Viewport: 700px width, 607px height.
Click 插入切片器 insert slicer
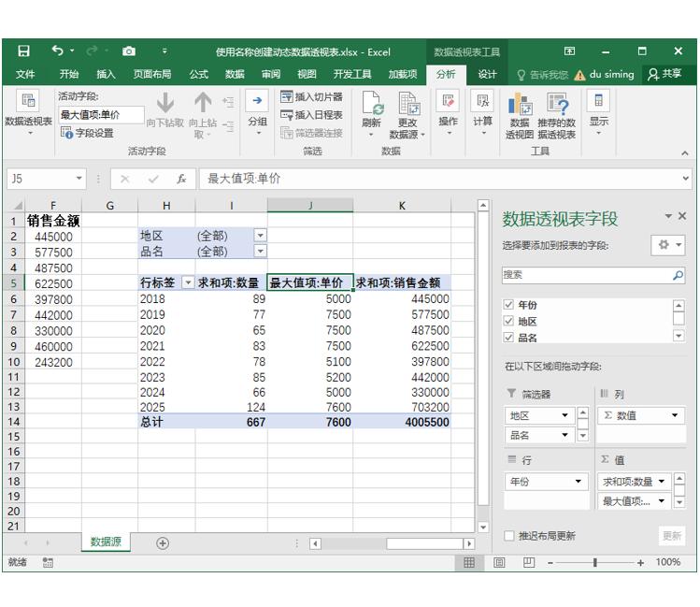pos(311,96)
